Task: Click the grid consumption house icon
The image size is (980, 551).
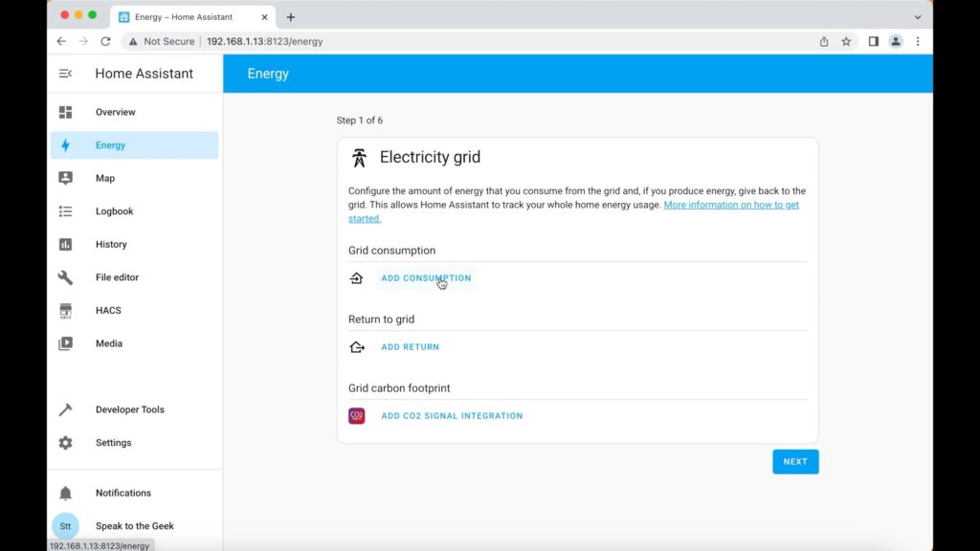Action: 356,278
